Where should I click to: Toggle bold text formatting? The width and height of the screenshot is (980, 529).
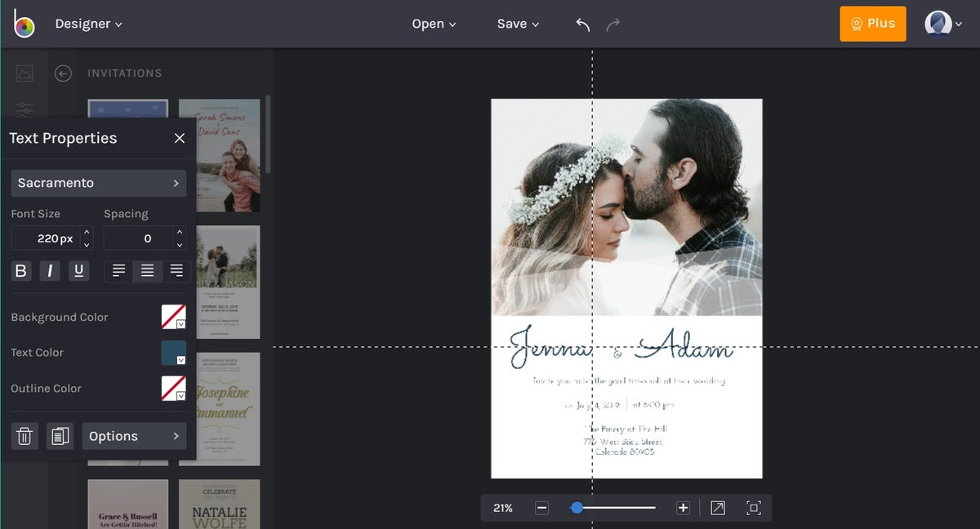tap(21, 271)
